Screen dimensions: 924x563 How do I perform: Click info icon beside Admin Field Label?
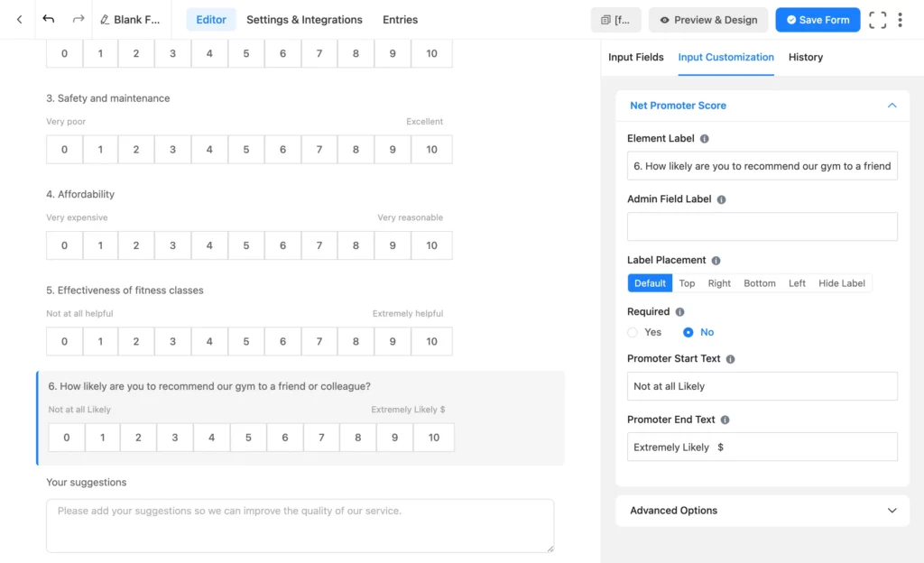click(721, 199)
